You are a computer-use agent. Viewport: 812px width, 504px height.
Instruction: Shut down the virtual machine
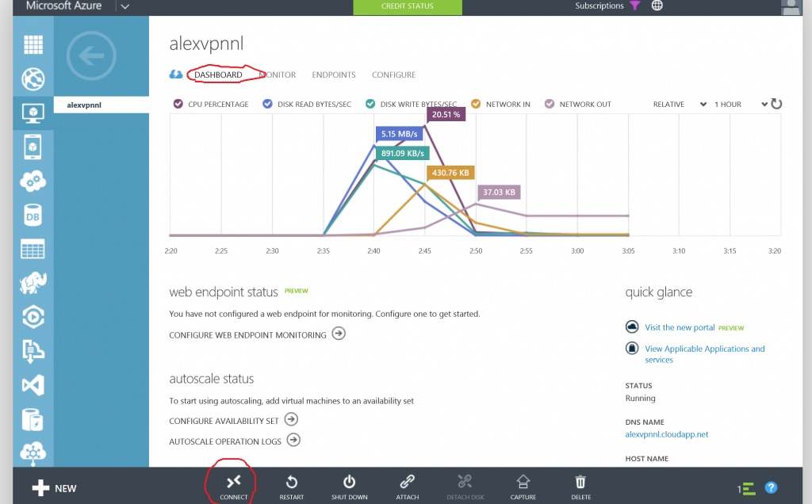click(350, 487)
